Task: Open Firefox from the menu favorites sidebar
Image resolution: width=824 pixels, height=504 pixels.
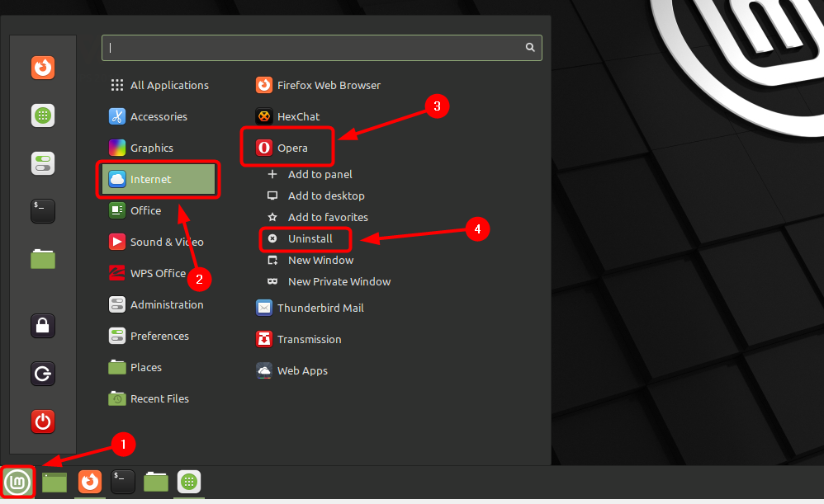Action: (43, 68)
